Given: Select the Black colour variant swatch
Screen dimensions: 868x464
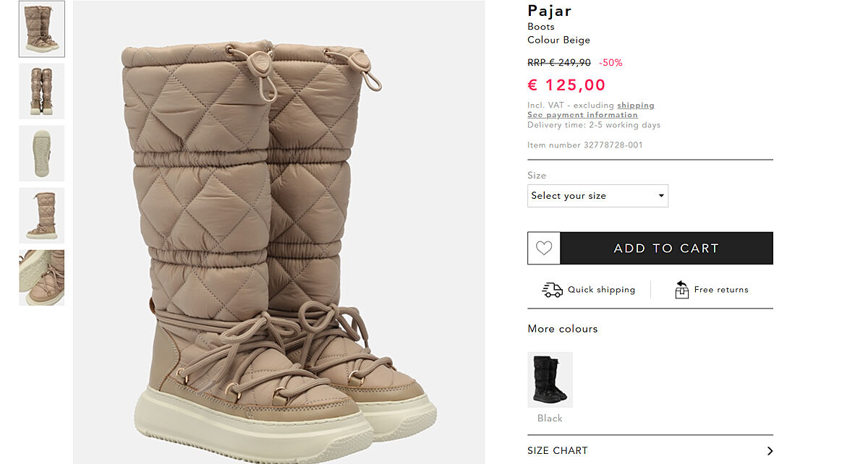Looking at the screenshot, I should pos(550,380).
